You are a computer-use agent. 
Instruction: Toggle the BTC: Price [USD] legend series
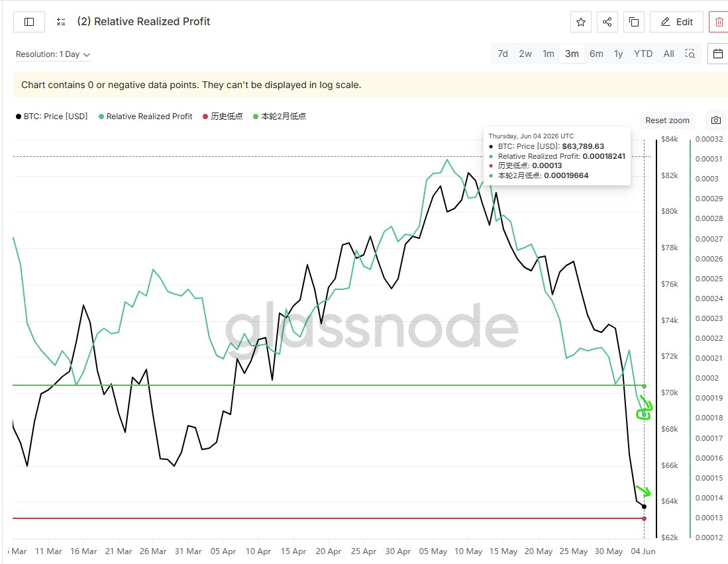52,117
